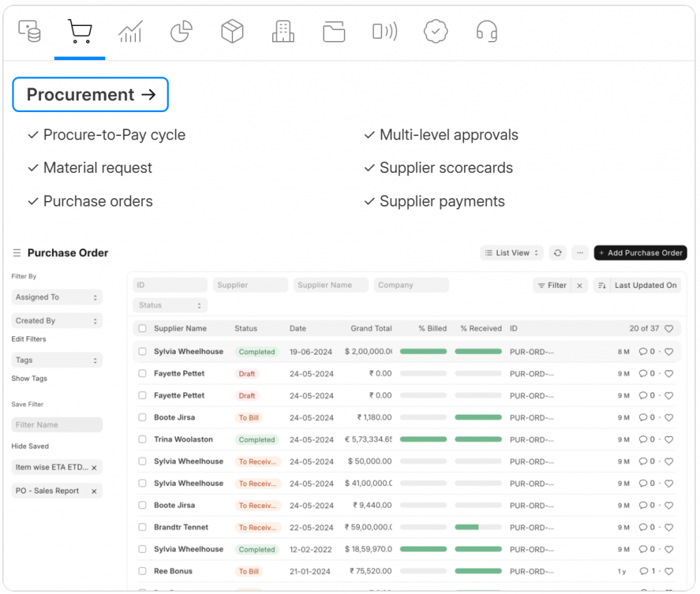Viewport: 700px width, 594px height.
Task: Open the three-dot more options menu
Action: tap(580, 253)
